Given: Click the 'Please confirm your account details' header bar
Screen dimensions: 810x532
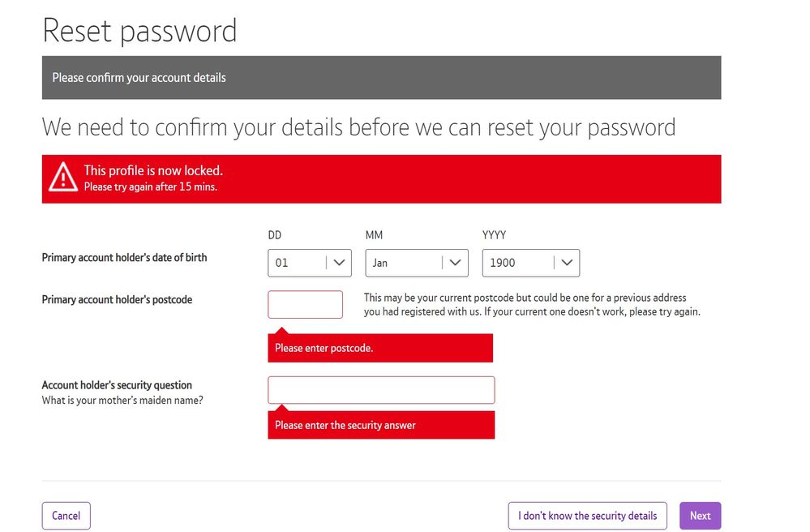Looking at the screenshot, I should [381, 77].
